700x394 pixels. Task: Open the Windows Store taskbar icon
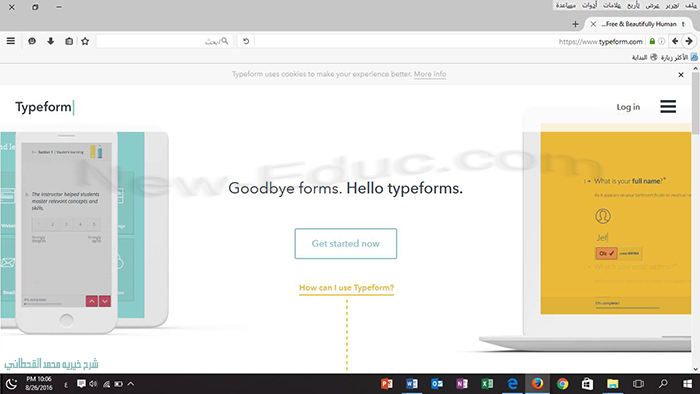click(x=588, y=384)
